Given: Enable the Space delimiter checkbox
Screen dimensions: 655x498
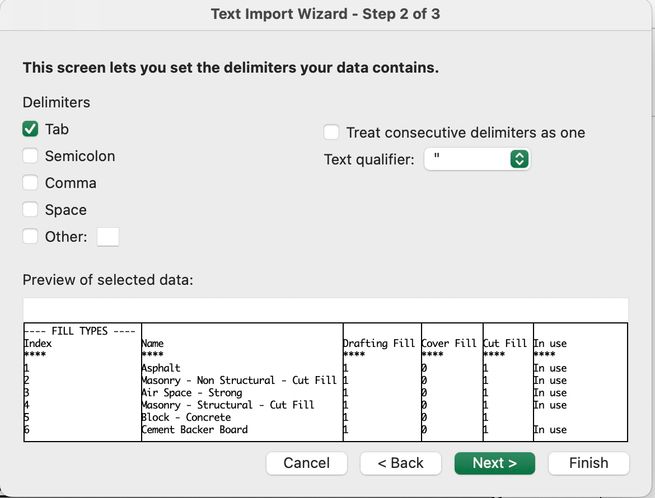Looking at the screenshot, I should click(30, 210).
